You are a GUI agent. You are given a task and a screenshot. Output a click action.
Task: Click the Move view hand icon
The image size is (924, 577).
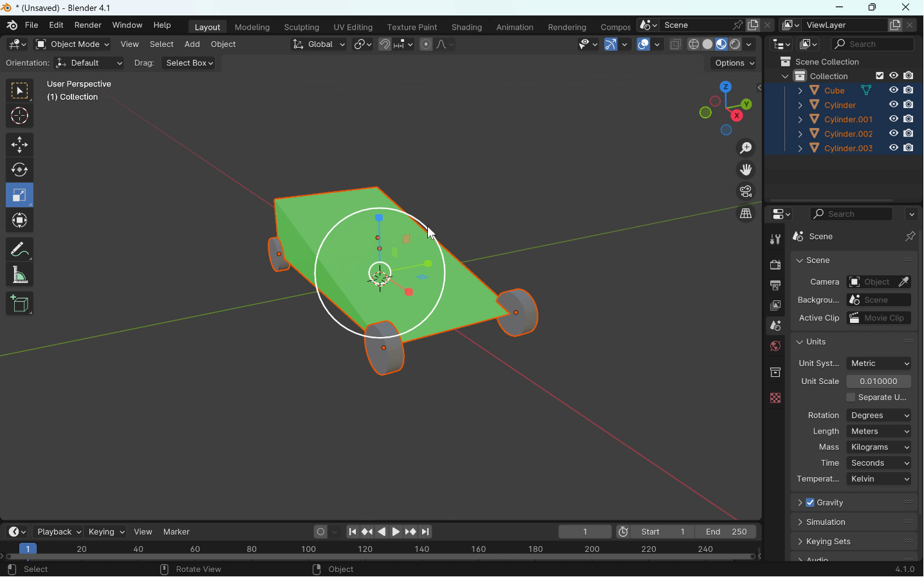[x=746, y=170]
